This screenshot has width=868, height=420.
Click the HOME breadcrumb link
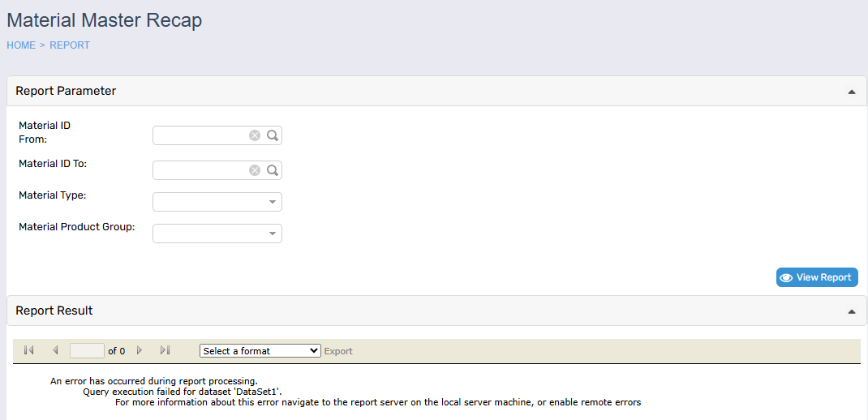coord(21,45)
